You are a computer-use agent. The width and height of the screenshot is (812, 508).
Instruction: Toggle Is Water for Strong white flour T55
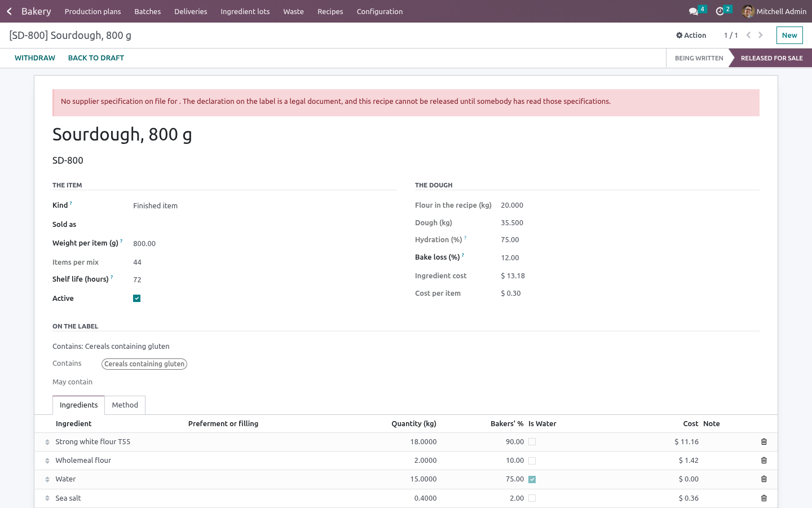(532, 442)
